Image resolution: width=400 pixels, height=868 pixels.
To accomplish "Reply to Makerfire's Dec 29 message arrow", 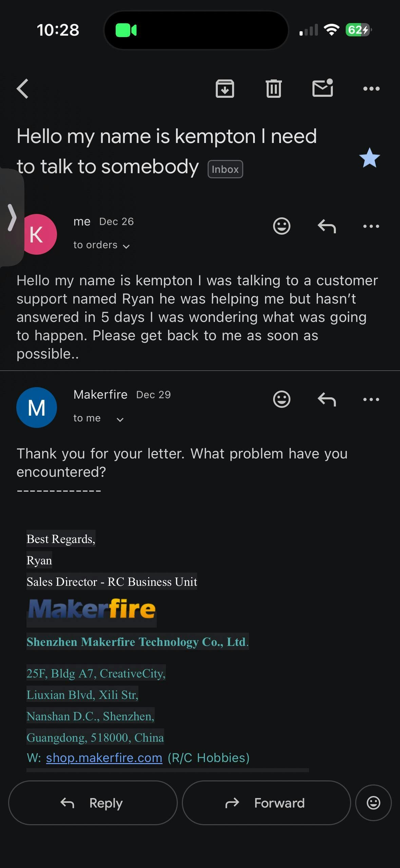I will tap(326, 399).
